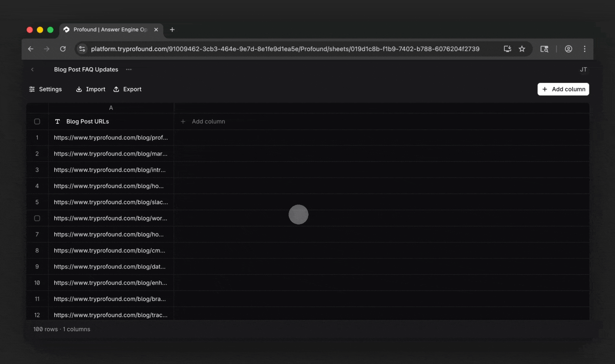Open the ellipsis menu next to sheet title
This screenshot has width=615, height=364.
129,69
